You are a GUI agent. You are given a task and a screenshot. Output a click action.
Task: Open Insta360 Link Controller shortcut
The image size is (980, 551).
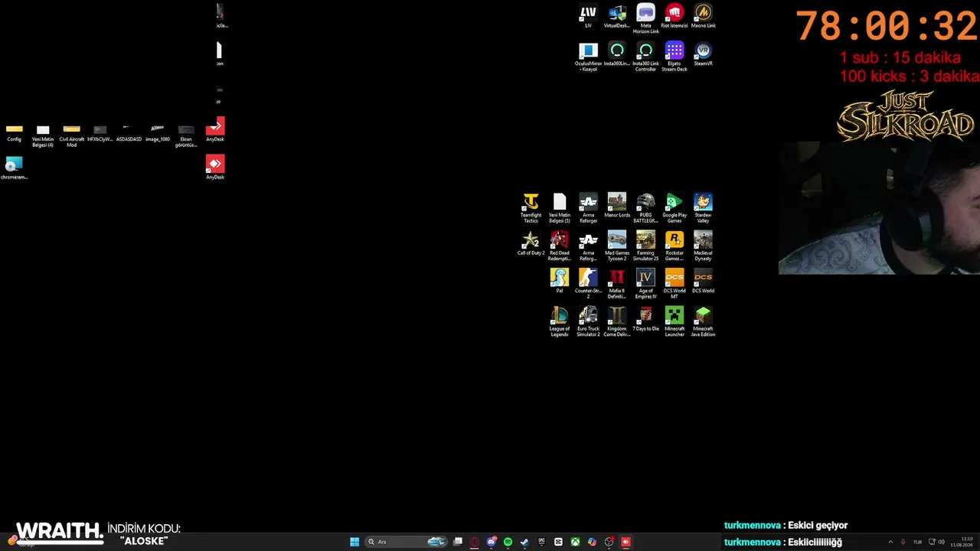(x=645, y=57)
